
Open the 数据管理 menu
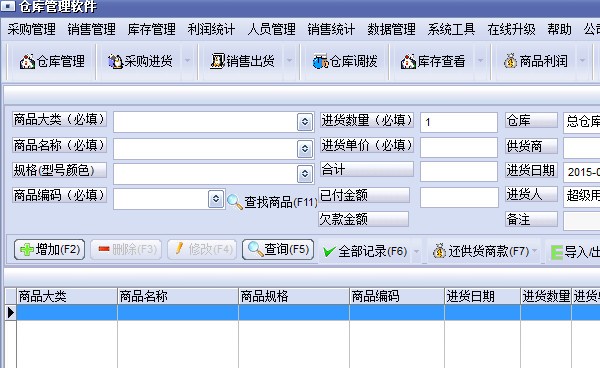[391, 29]
